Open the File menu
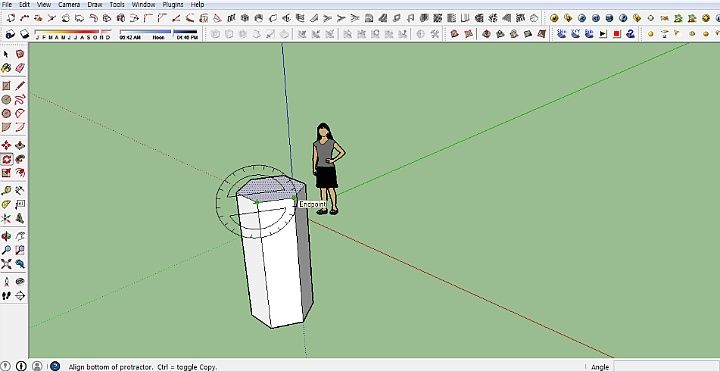The image size is (720, 371). coord(7,4)
